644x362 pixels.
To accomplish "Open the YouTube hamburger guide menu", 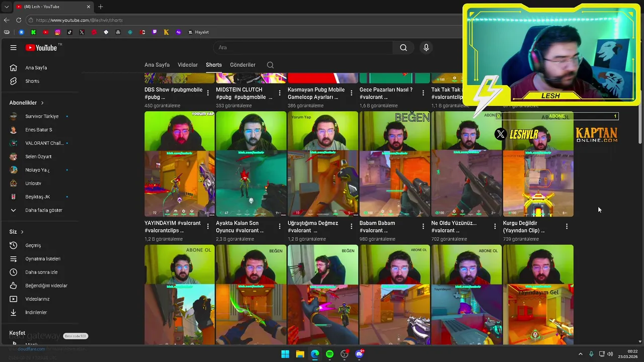I will pos(14,48).
